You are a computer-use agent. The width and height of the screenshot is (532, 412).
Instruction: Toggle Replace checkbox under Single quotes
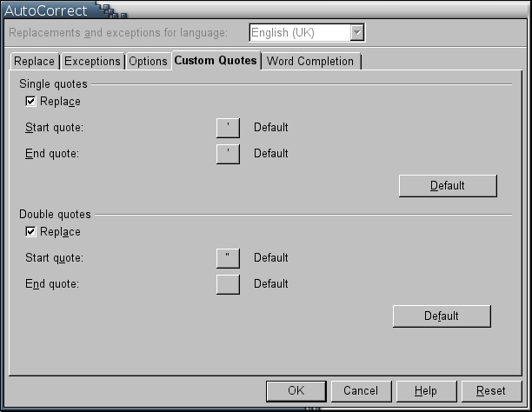(31, 102)
